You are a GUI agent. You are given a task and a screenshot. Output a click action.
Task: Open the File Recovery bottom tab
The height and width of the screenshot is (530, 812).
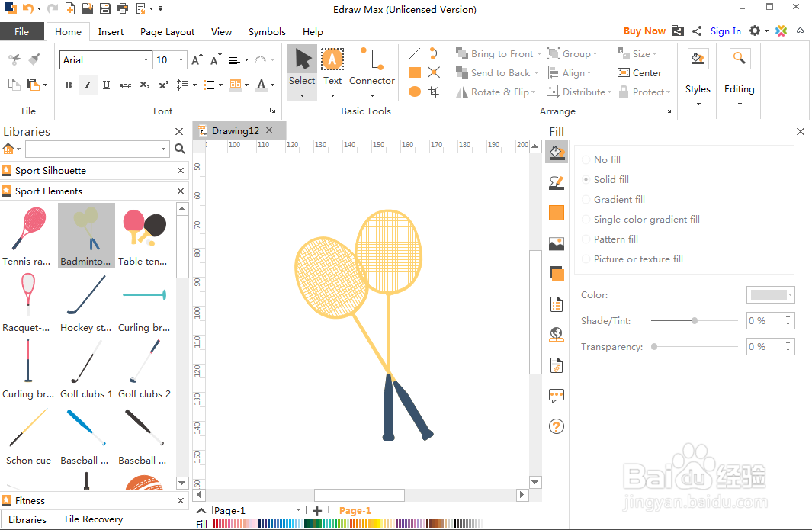tap(94, 519)
